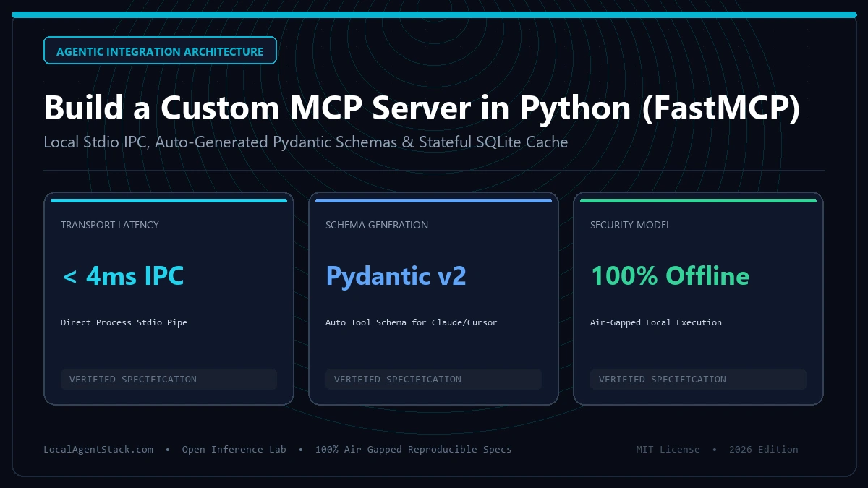Screen dimensions: 868x488
Task: Select the Transport Latency label
Action: 110,225
